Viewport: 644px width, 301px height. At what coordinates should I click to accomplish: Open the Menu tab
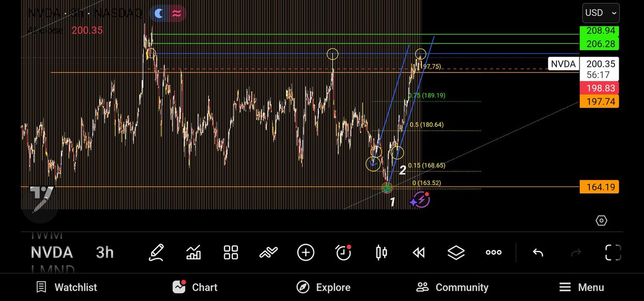coord(581,287)
